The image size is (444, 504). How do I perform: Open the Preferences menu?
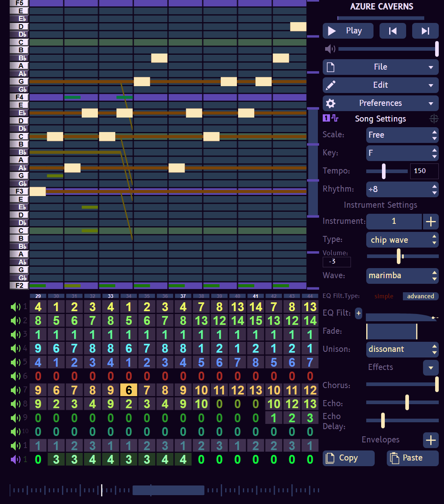381,103
